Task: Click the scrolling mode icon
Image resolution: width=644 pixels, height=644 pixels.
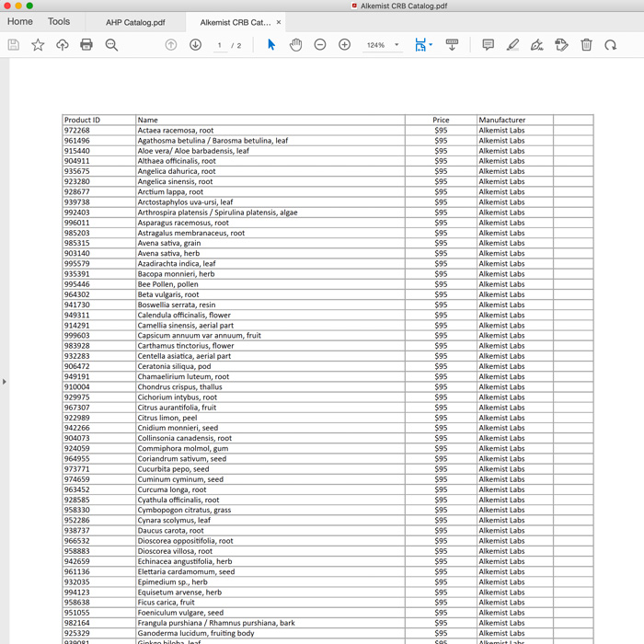Action: [x=452, y=45]
